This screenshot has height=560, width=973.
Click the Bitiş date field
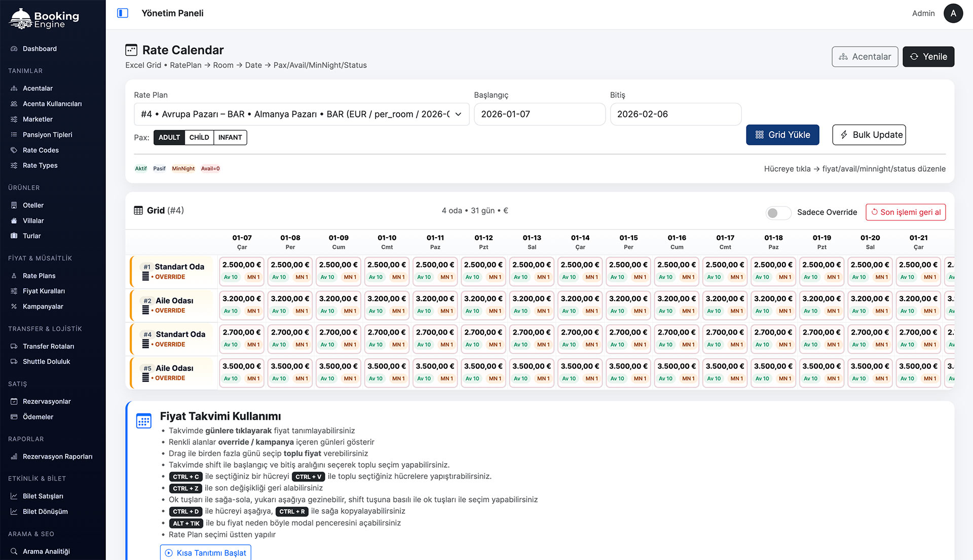click(676, 114)
